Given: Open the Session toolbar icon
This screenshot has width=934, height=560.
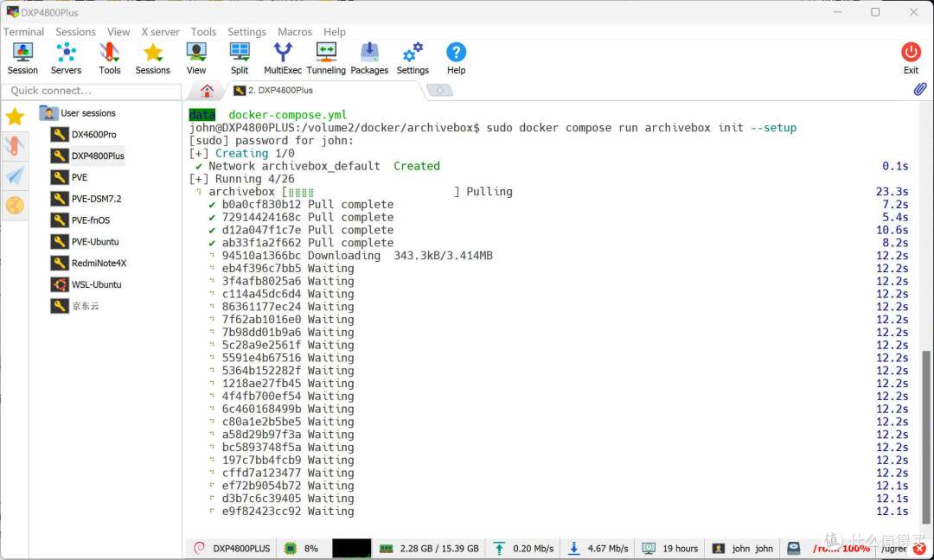Looking at the screenshot, I should tap(22, 58).
